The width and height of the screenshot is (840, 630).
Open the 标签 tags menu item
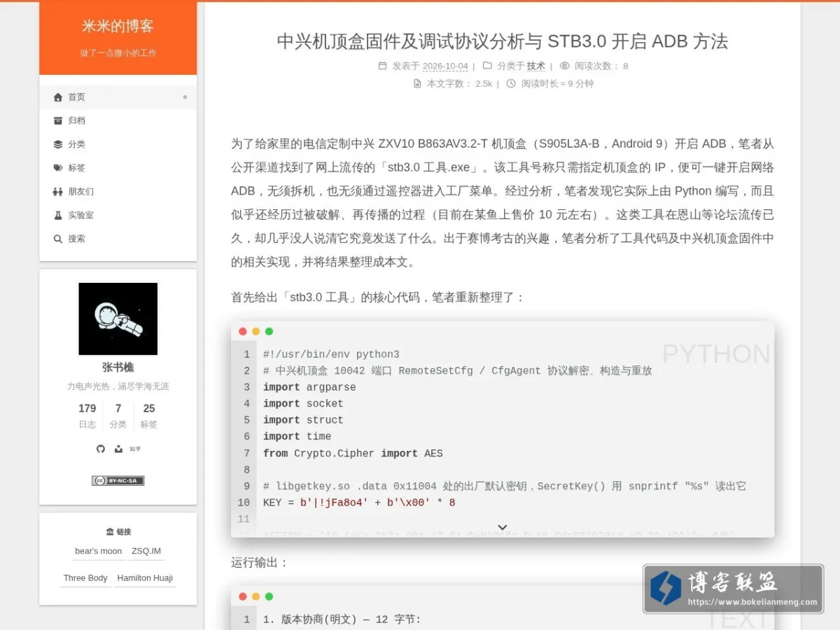[118, 168]
